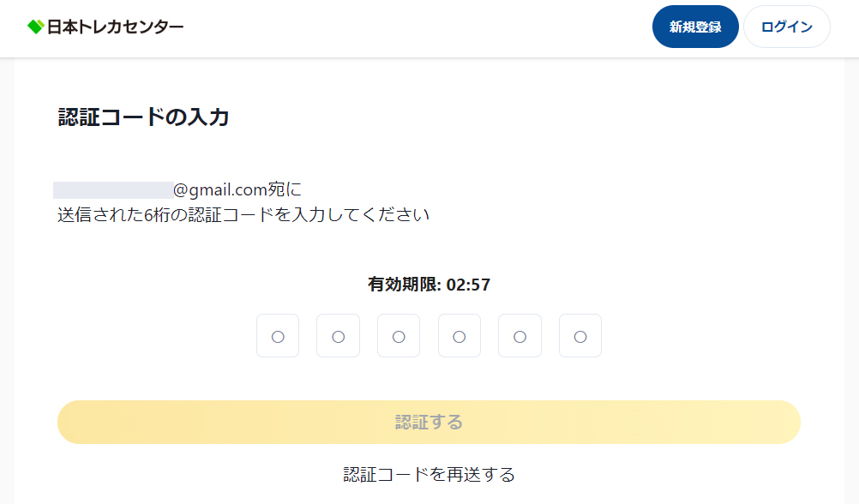Click the 認証コードの入力 heading
Viewport: 859px width, 504px height.
[x=143, y=117]
